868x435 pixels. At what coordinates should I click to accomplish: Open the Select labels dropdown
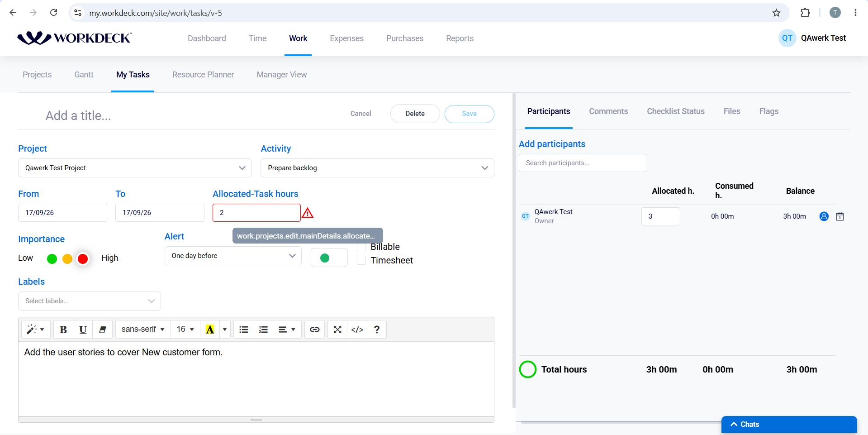click(90, 301)
